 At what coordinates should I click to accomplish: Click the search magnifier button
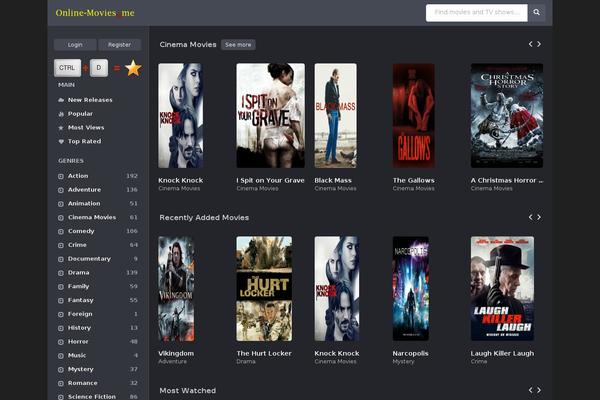click(x=536, y=13)
